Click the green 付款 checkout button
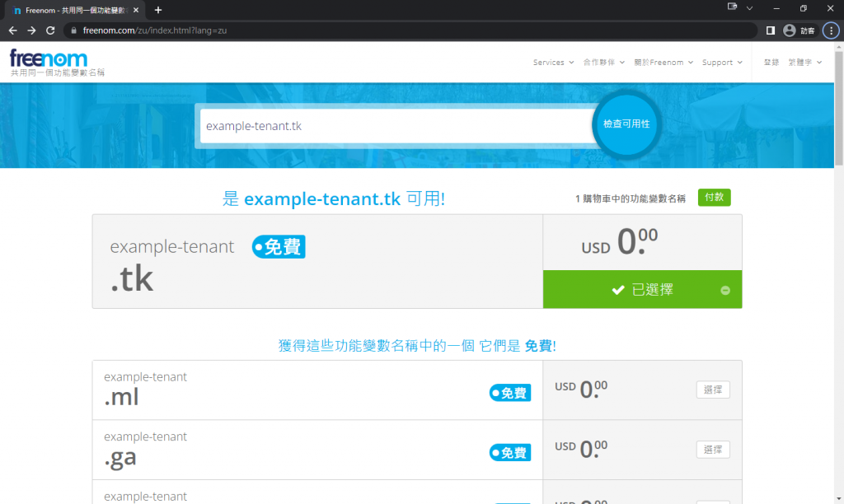Viewport: 844px width, 504px height. click(715, 198)
